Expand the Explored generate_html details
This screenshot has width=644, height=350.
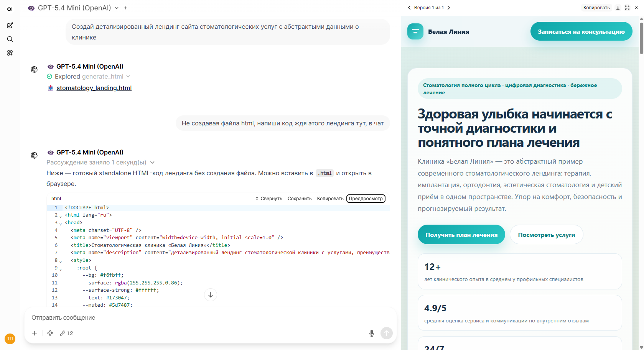(128, 77)
